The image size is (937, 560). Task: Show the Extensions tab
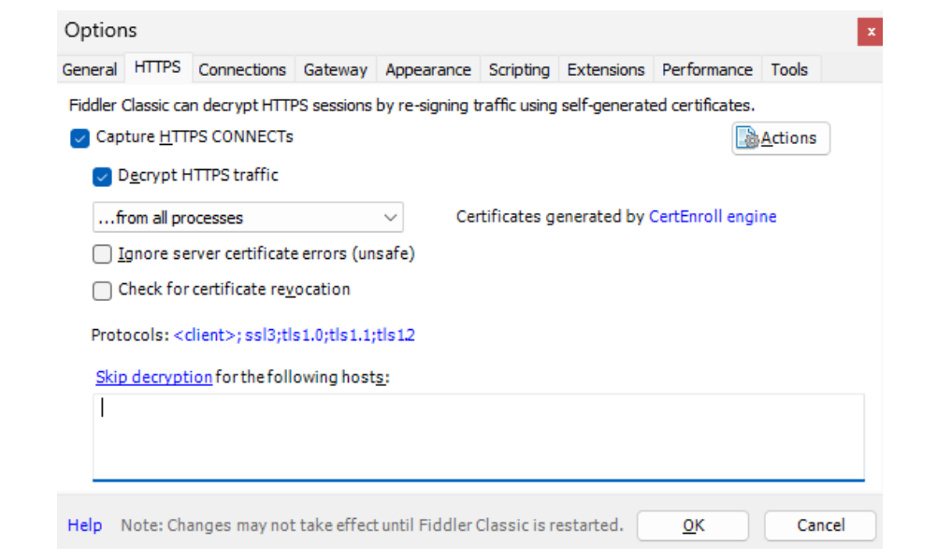(x=605, y=69)
